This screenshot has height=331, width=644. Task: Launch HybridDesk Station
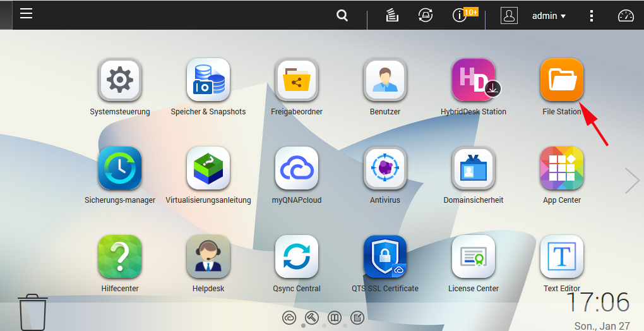474,80
